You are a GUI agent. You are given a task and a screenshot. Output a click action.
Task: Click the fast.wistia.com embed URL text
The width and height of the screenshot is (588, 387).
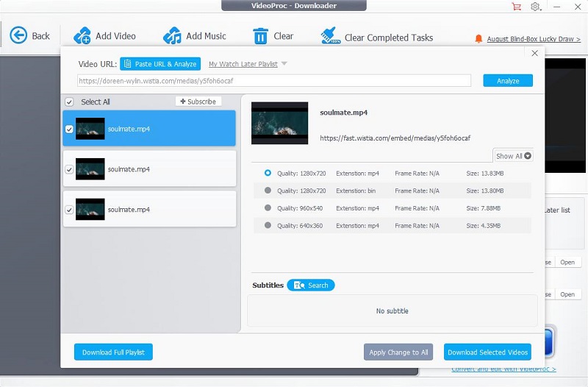pyautogui.click(x=395, y=138)
